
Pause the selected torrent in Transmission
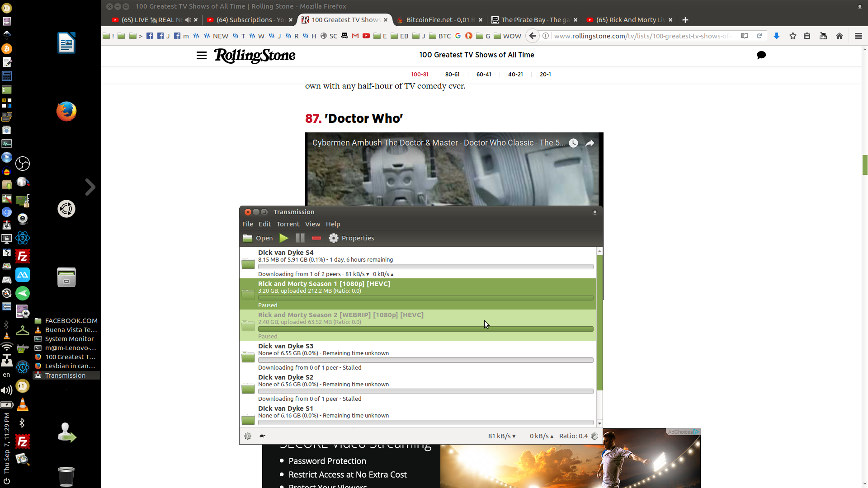(x=300, y=238)
